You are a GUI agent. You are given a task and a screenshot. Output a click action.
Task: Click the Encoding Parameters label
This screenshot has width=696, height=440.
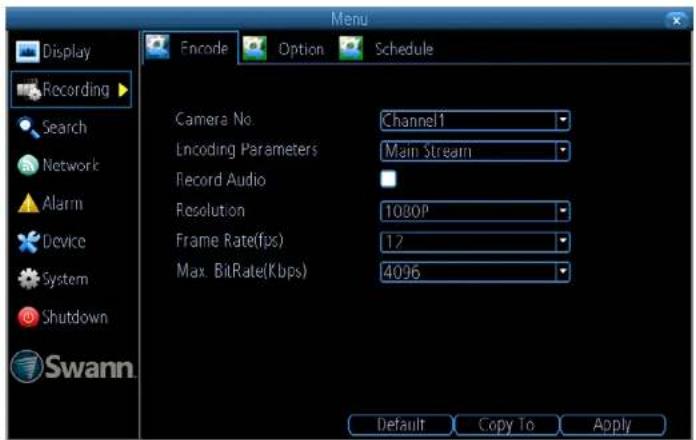click(247, 150)
